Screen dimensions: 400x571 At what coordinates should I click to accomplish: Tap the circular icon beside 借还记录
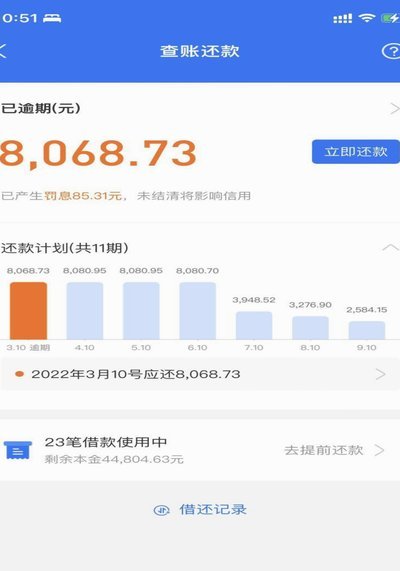point(161,510)
